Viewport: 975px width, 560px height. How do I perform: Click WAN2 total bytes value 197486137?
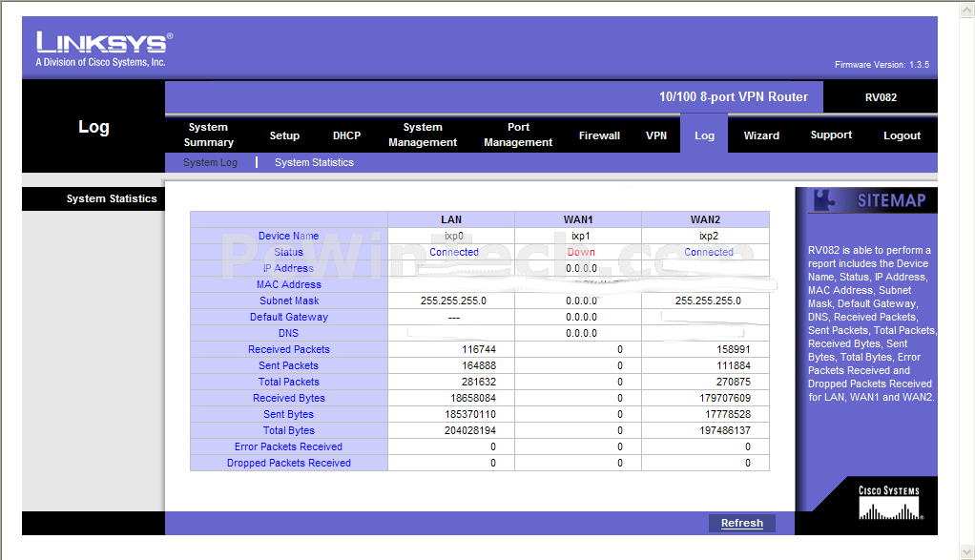click(725, 430)
